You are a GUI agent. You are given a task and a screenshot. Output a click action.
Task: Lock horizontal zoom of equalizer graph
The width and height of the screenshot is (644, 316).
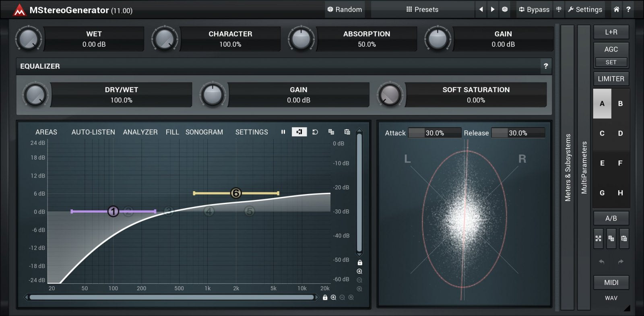[x=325, y=297]
